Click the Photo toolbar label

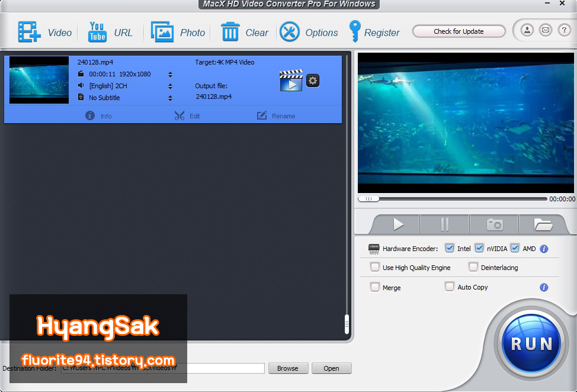click(x=193, y=33)
